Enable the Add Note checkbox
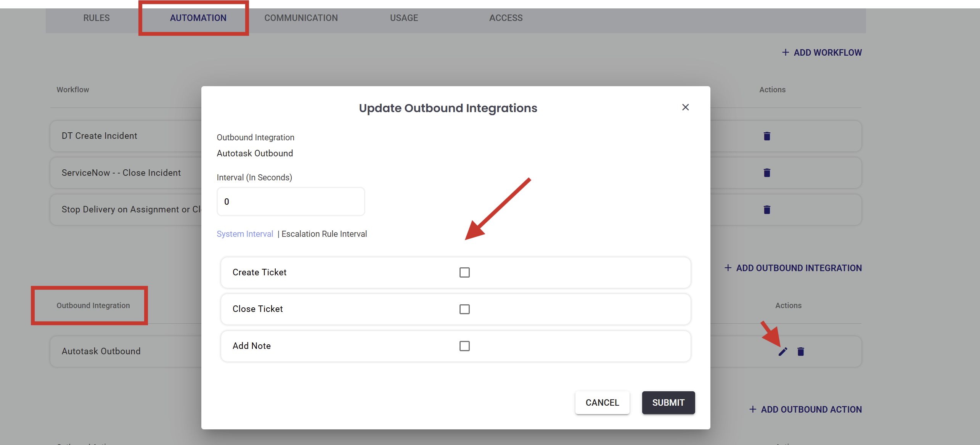Viewport: 980px width, 445px height. click(x=464, y=346)
